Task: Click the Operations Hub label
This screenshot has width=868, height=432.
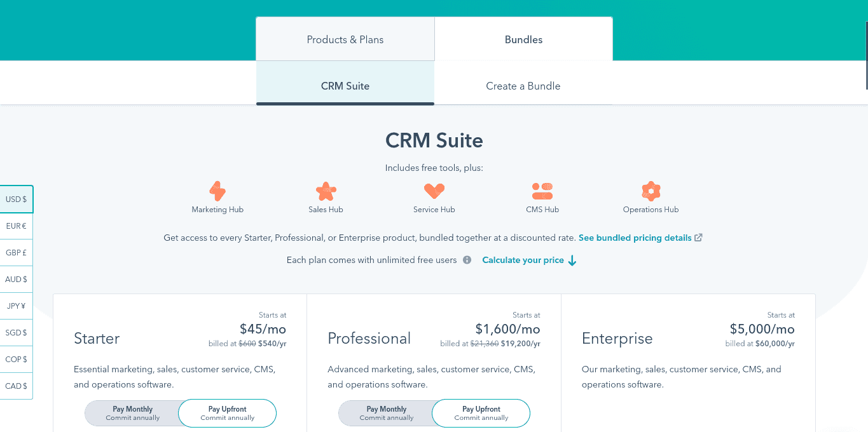Action: click(x=651, y=210)
